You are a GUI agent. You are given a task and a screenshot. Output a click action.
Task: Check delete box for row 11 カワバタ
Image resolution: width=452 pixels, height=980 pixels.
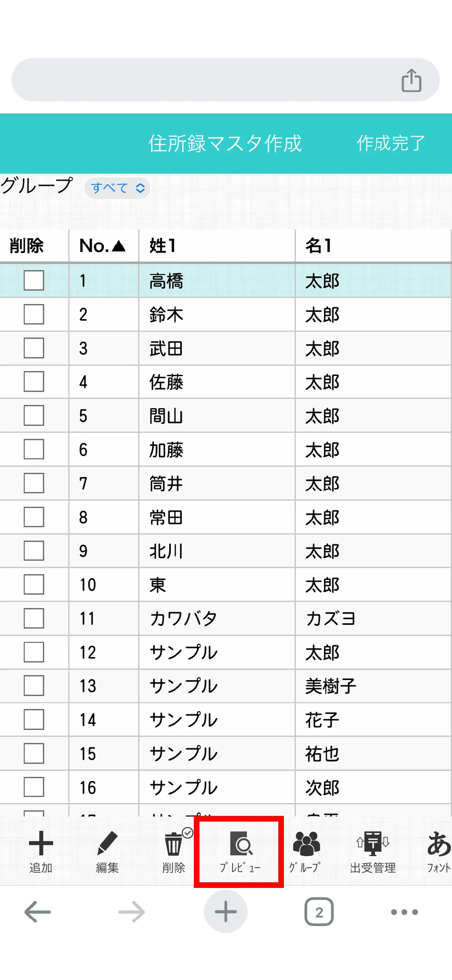coord(34,618)
